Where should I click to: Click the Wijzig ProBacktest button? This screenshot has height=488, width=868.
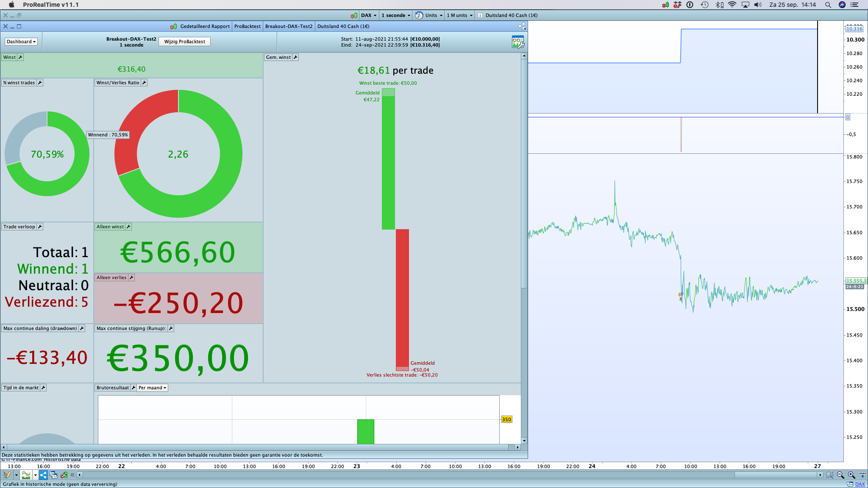(x=184, y=42)
